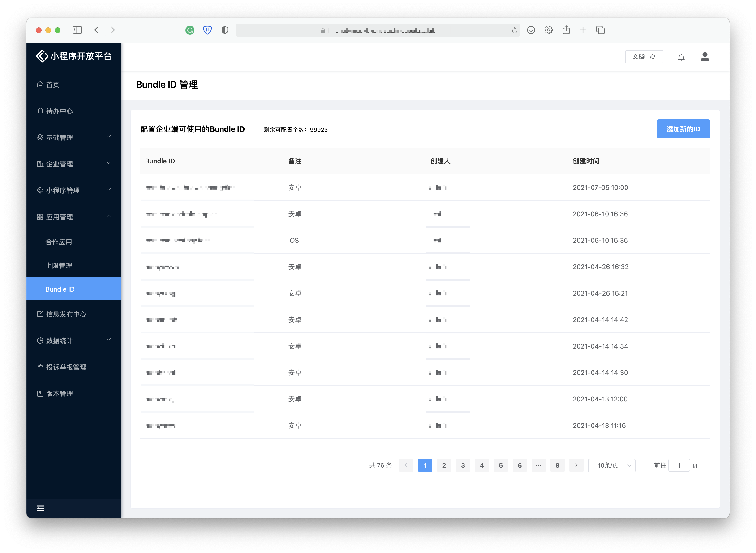756x553 pixels.
Task: Open the gear extension icon in toolbar
Action: (x=548, y=30)
